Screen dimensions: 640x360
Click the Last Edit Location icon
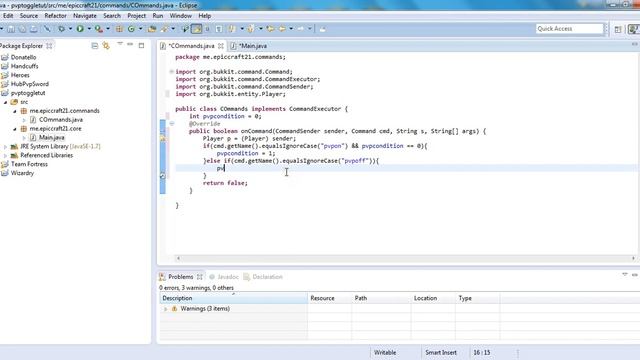coord(270,29)
